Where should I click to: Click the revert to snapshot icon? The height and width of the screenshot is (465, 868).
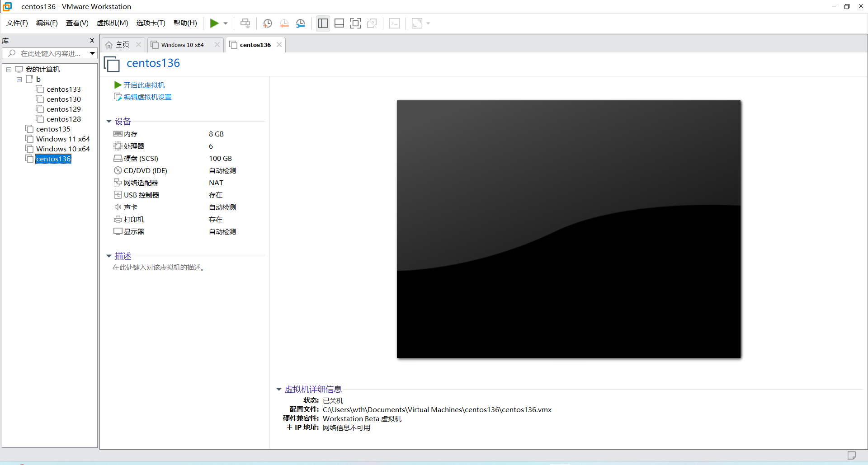click(x=284, y=23)
